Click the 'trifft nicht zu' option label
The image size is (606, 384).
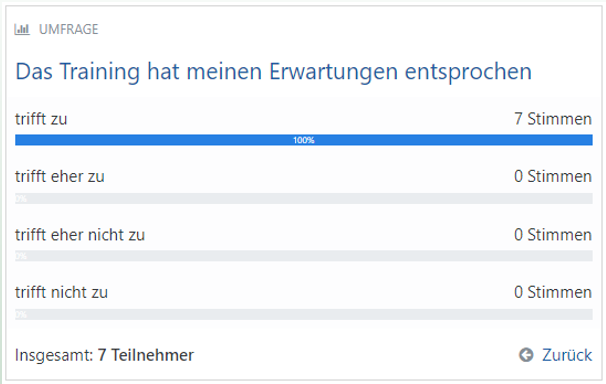click(61, 292)
